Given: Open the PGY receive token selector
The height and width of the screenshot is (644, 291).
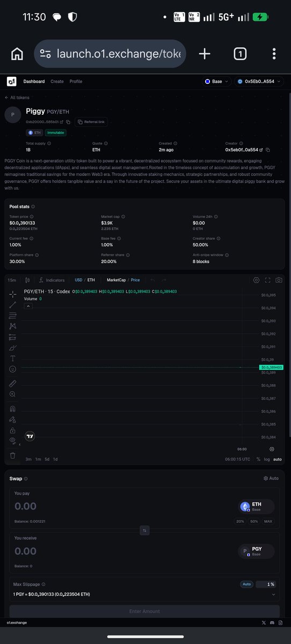Looking at the screenshot, I should click(256, 551).
